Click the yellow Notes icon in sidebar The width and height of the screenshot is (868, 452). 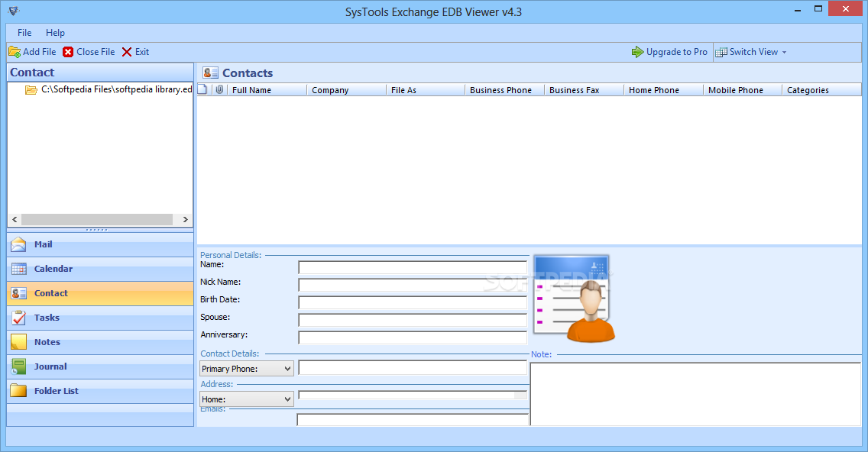tap(19, 342)
